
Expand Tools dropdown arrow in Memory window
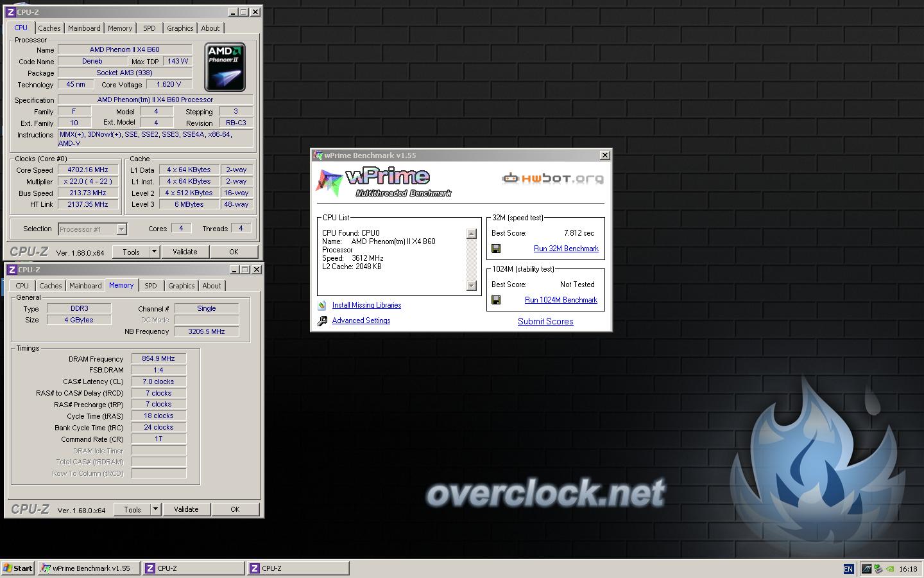point(155,509)
